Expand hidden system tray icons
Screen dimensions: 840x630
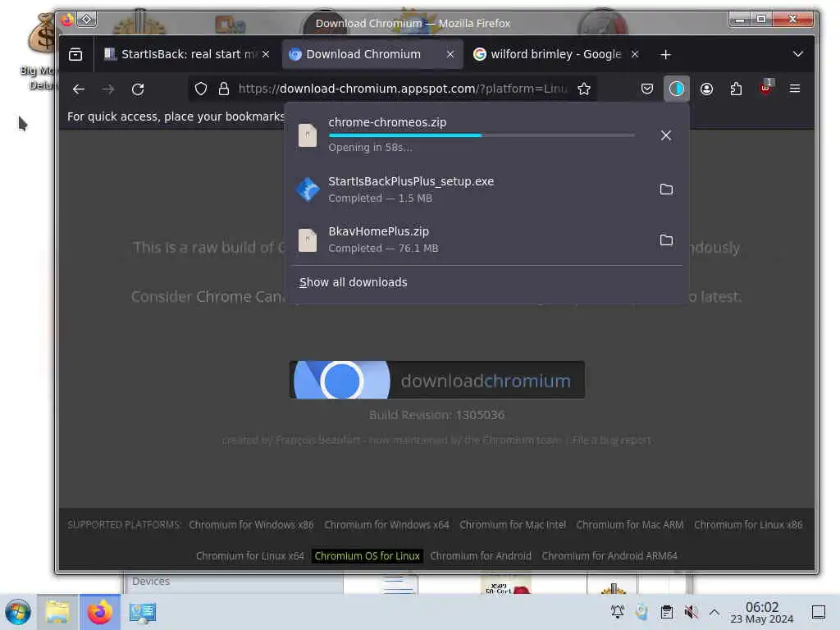pyautogui.click(x=714, y=612)
